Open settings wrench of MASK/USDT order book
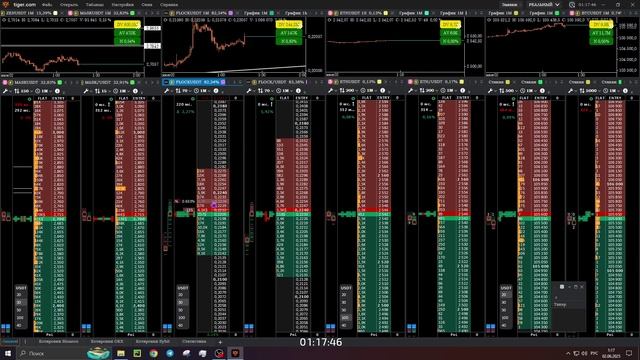The image size is (640, 360). [86, 91]
